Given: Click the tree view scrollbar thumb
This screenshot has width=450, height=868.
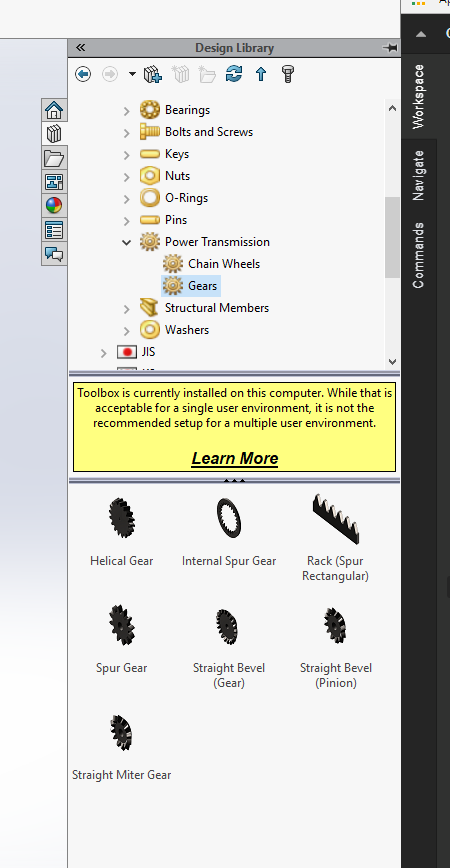Looking at the screenshot, I should click(392, 237).
